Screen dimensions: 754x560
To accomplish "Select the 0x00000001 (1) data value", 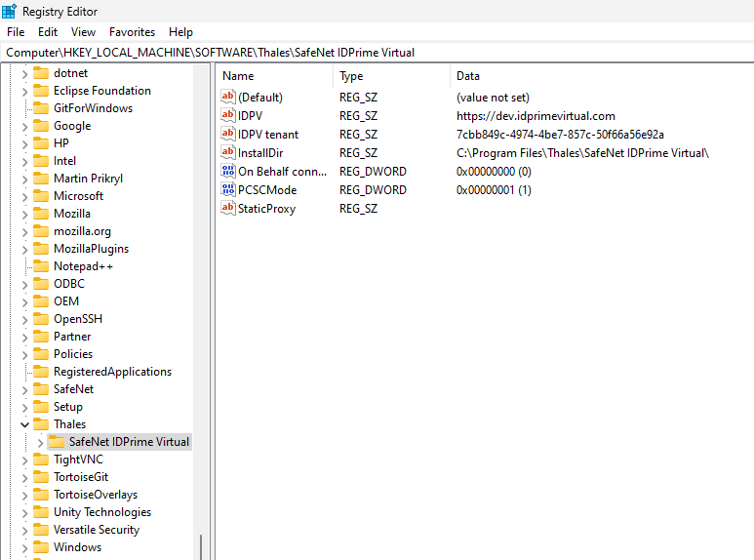I will [x=494, y=190].
